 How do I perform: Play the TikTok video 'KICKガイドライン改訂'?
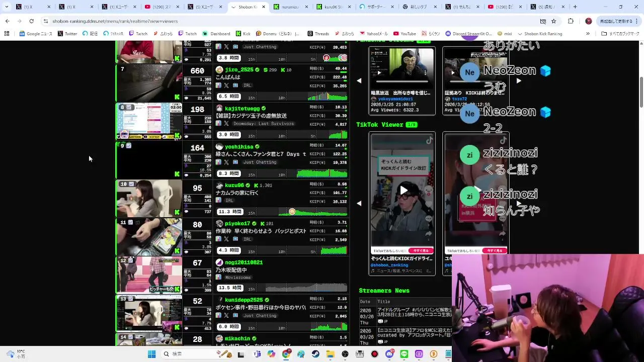[x=404, y=190]
